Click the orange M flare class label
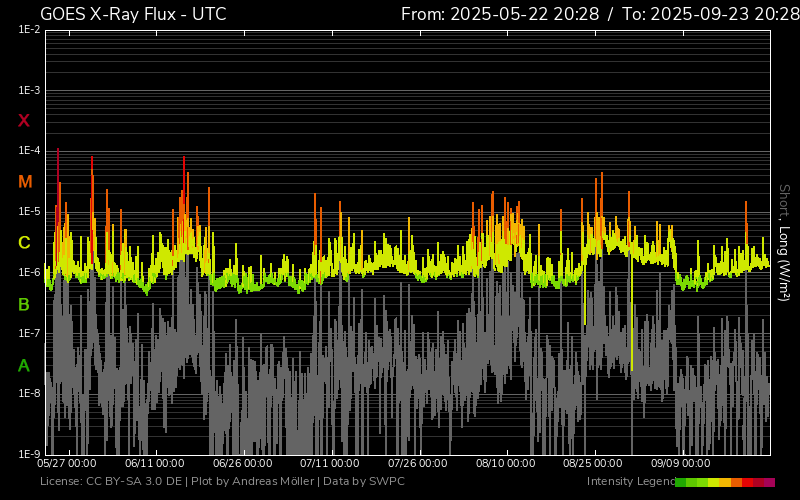Image resolution: width=800 pixels, height=500 pixels. pos(25,182)
